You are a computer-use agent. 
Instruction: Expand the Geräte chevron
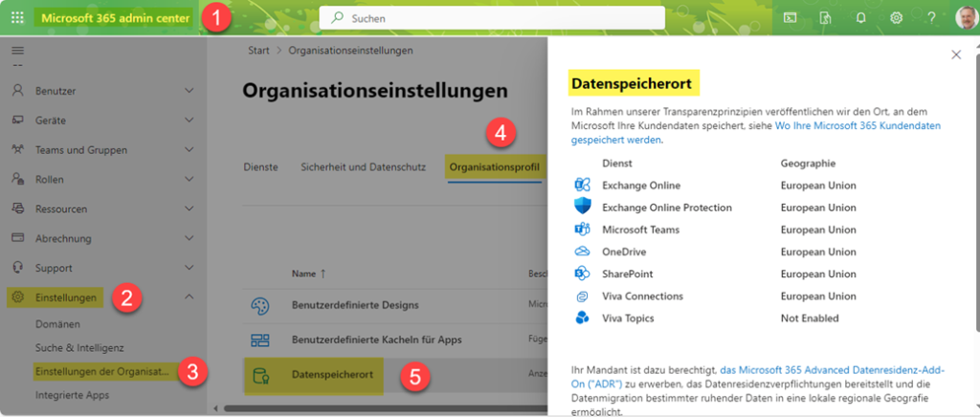coord(189,121)
